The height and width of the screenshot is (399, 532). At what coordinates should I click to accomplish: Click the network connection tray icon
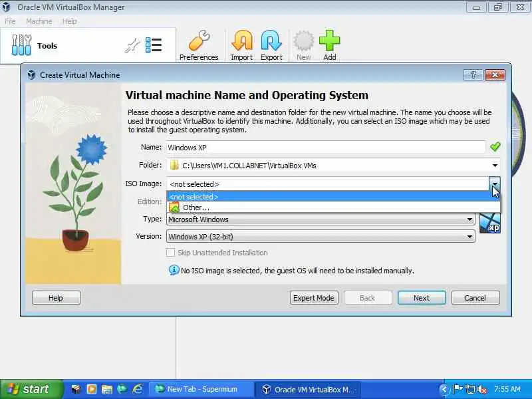coord(470,389)
